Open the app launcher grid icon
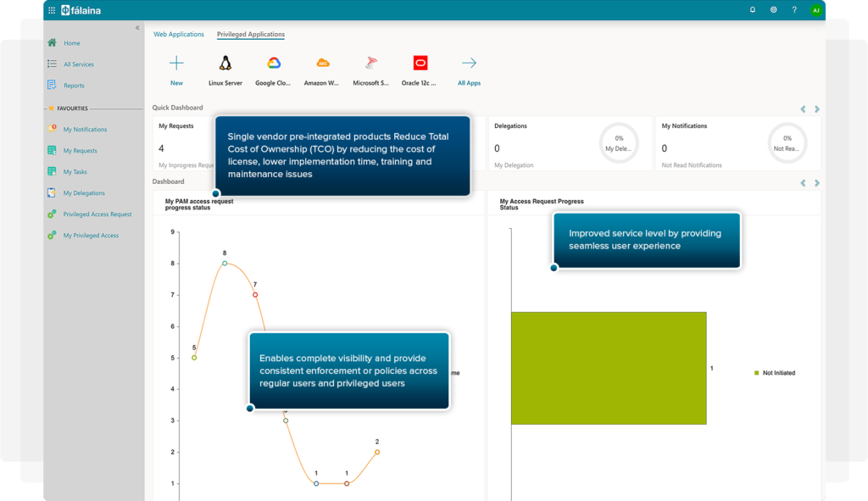 pyautogui.click(x=52, y=10)
